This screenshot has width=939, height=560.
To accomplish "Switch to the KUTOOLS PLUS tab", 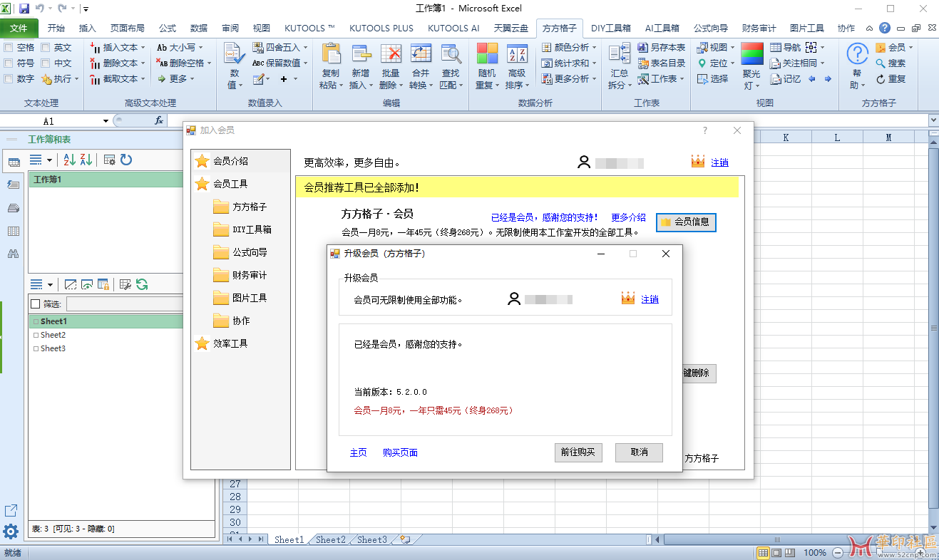I will click(381, 28).
